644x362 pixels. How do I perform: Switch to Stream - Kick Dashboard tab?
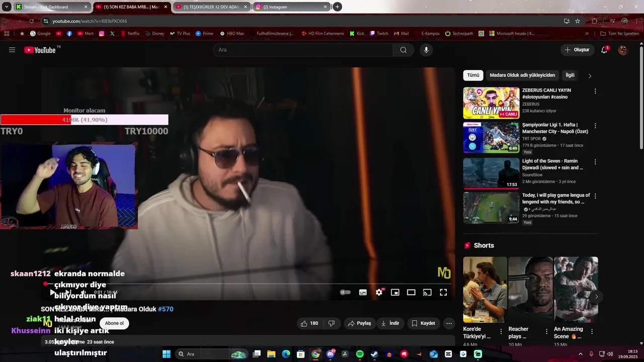click(x=52, y=7)
